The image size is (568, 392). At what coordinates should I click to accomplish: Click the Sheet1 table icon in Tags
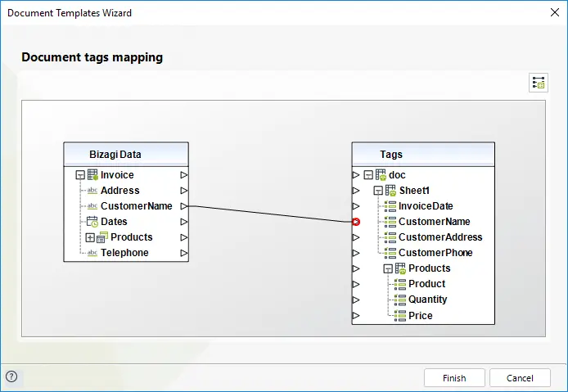pos(390,191)
